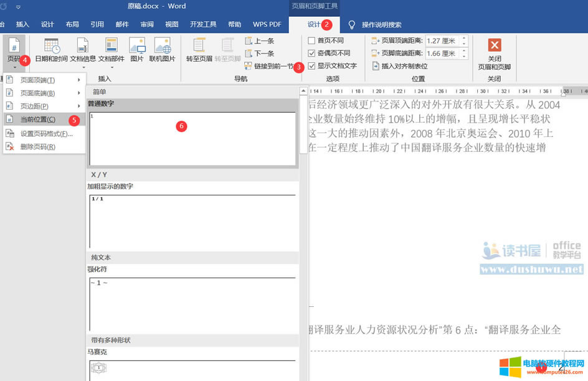Viewport: 588px width, 381px height.
Task: Click the 转至页眉 icon
Action: point(199,46)
